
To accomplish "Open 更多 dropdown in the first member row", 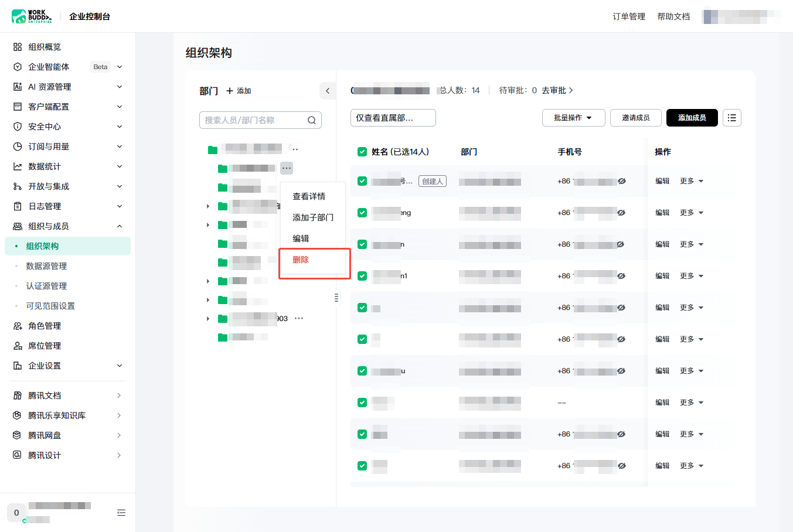I will coord(692,181).
